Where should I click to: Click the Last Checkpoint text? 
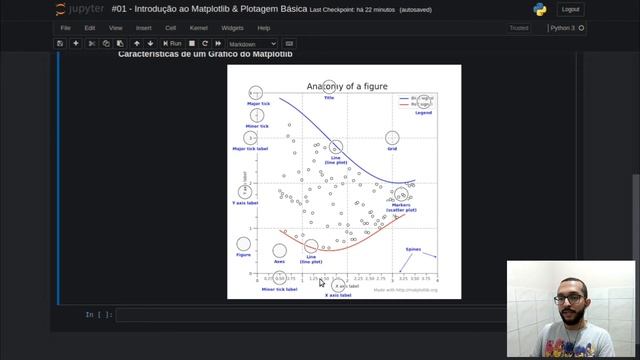[x=352, y=10]
